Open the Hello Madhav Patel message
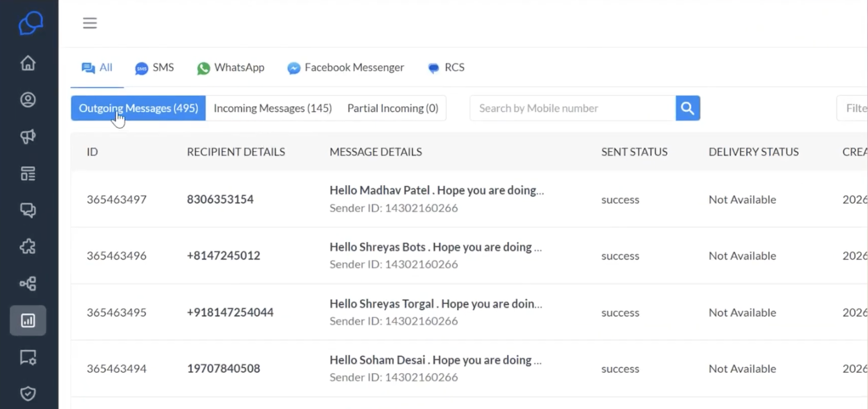Image resolution: width=868 pixels, height=409 pixels. point(437,190)
